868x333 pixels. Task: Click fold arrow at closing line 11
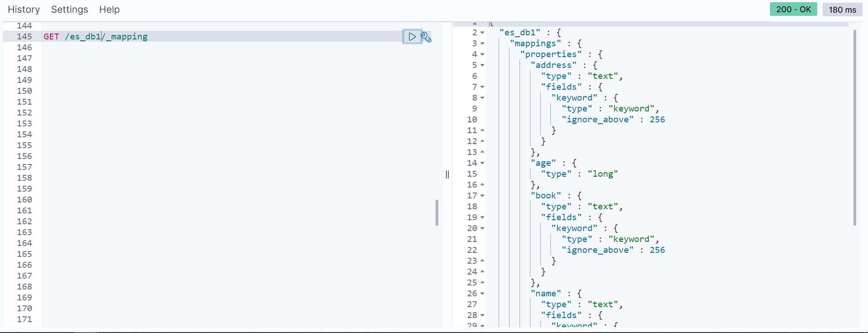coord(482,130)
